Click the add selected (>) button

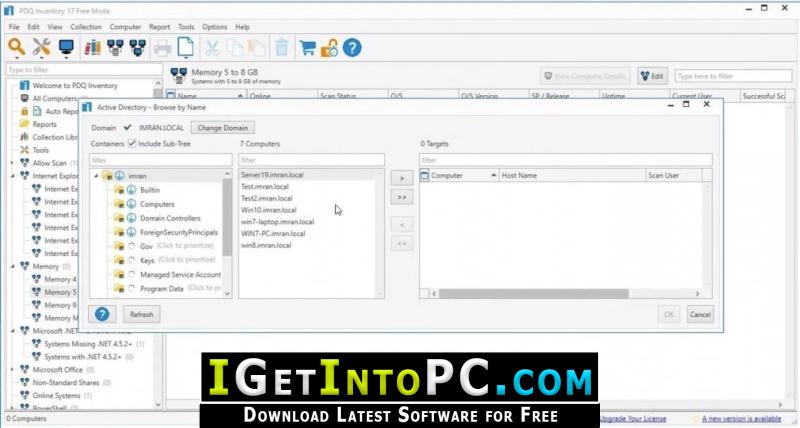click(x=402, y=178)
